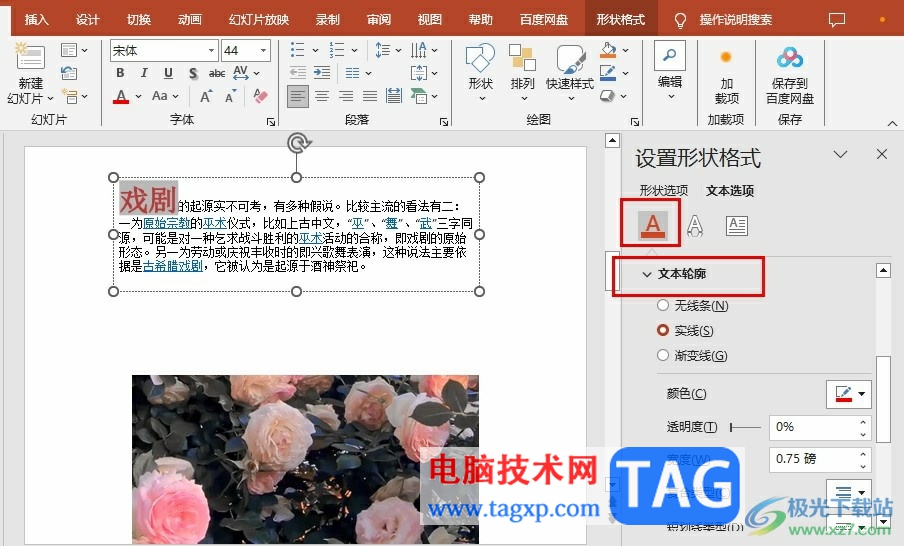The height and width of the screenshot is (546, 904).
Task: Open the 幻灯片放映 ribbon tab
Action: coord(259,20)
